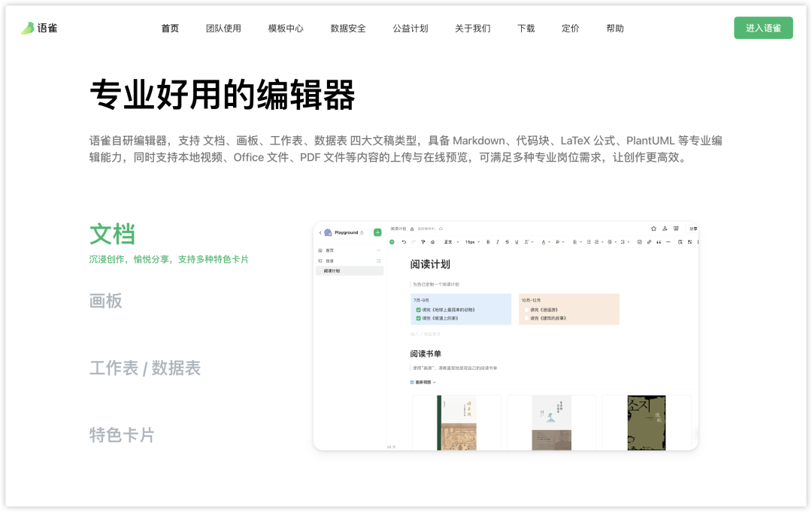The height and width of the screenshot is (512, 812).
Task: Open the 公益计划 navigation item
Action: point(411,29)
